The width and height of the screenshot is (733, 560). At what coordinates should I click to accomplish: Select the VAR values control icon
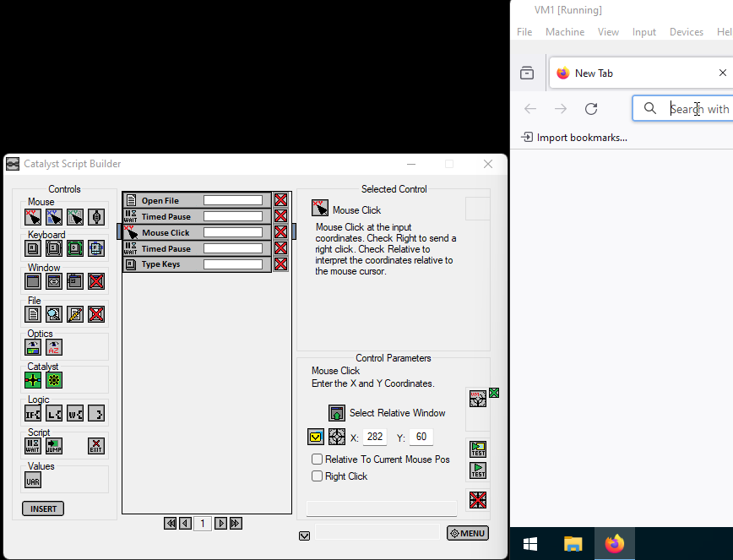click(32, 480)
